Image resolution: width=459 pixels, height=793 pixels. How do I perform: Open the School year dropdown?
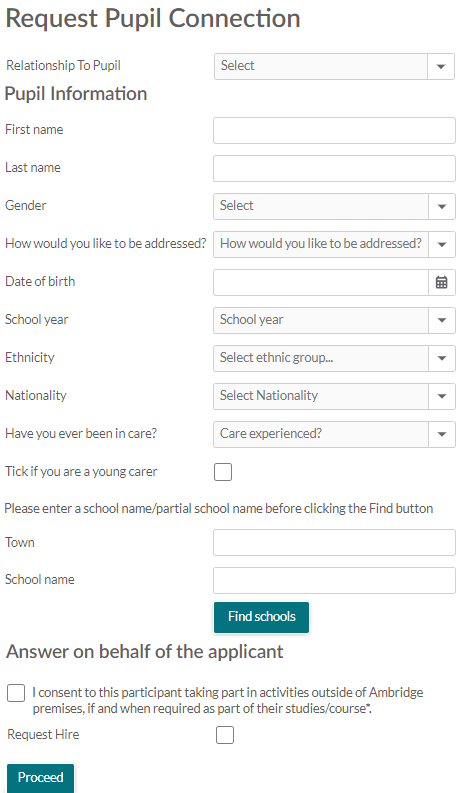[334, 320]
